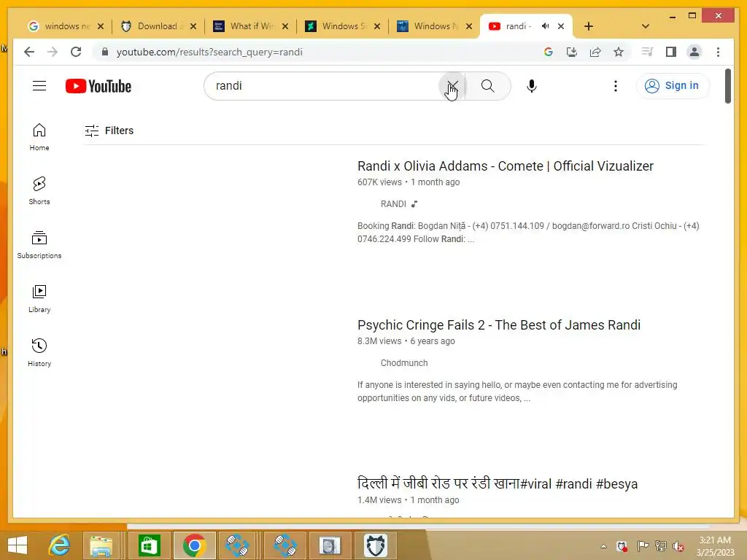
Task: Click the Sign in button
Action: click(672, 86)
